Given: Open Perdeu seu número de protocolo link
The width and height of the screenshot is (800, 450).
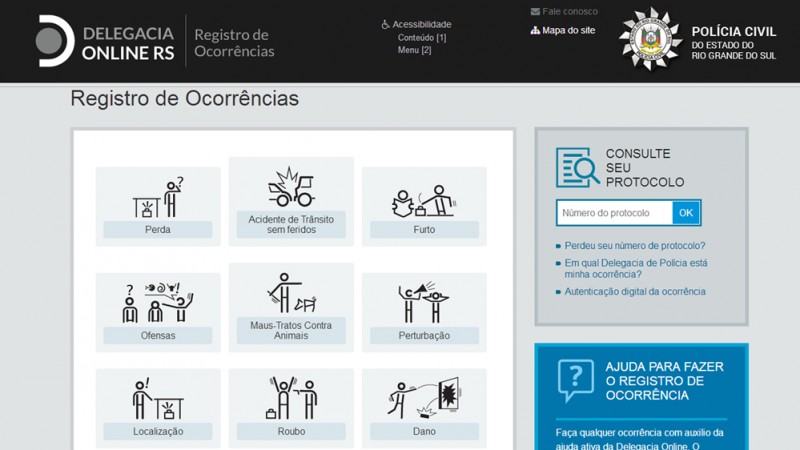Looking at the screenshot, I should 635,245.
